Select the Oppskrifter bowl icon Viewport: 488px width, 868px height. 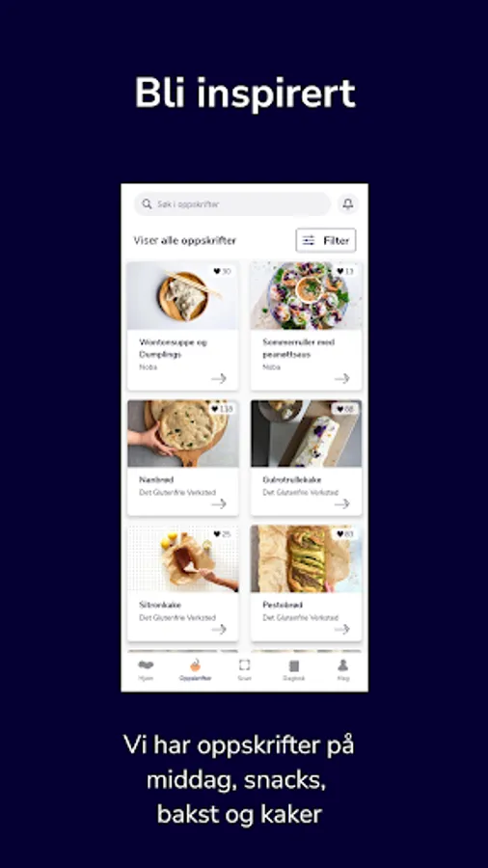195,665
